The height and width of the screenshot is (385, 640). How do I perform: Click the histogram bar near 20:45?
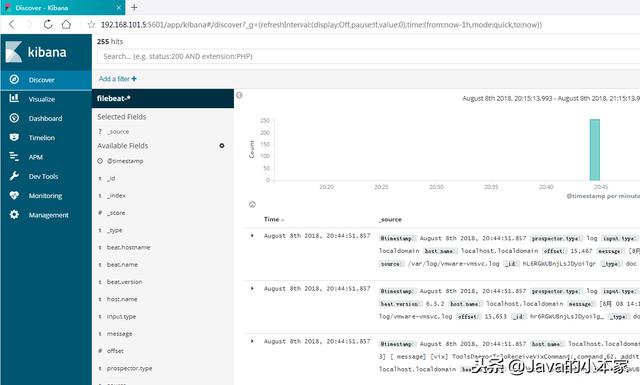(595, 149)
